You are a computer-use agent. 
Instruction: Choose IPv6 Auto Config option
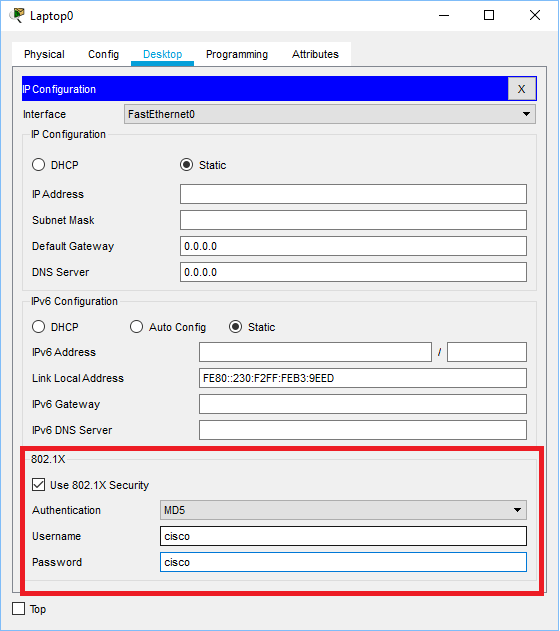point(136,326)
